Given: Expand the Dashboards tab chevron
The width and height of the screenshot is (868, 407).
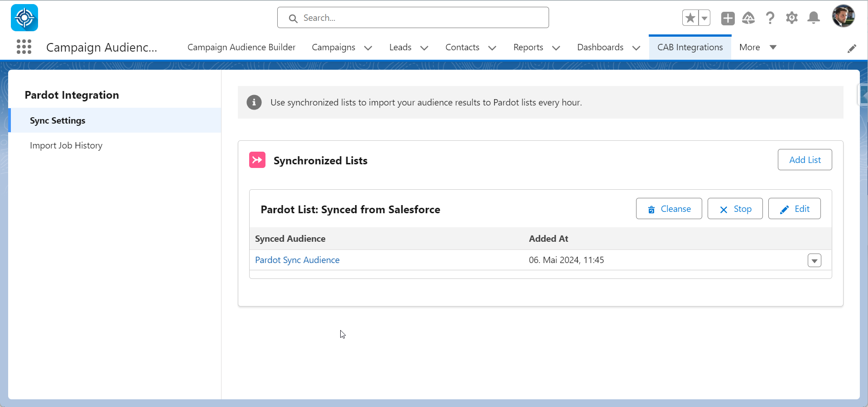Looking at the screenshot, I should 637,48.
